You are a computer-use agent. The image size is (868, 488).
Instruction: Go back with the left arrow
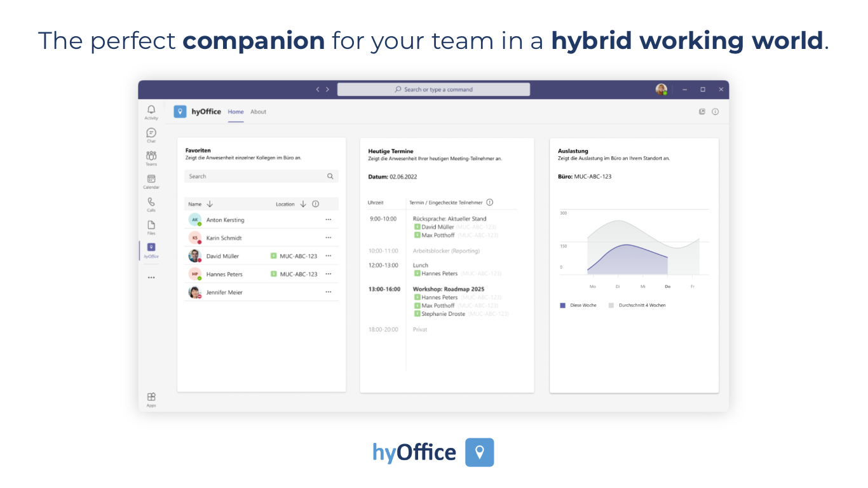[x=318, y=90]
